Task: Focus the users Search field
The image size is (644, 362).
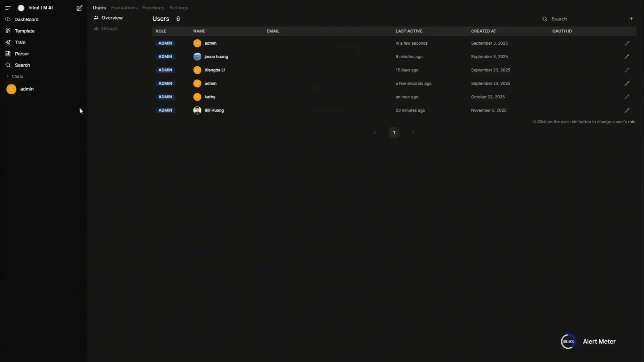Action: 583,19
